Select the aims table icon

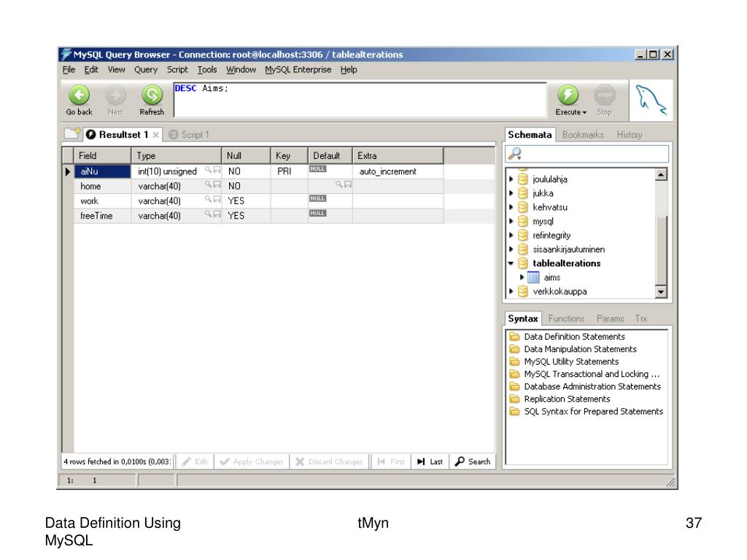tap(533, 277)
